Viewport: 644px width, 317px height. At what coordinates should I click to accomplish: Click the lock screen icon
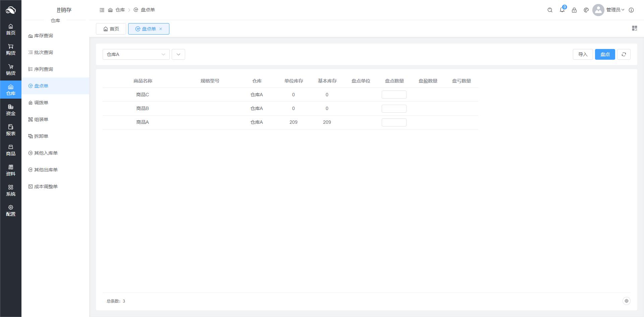[x=574, y=10]
